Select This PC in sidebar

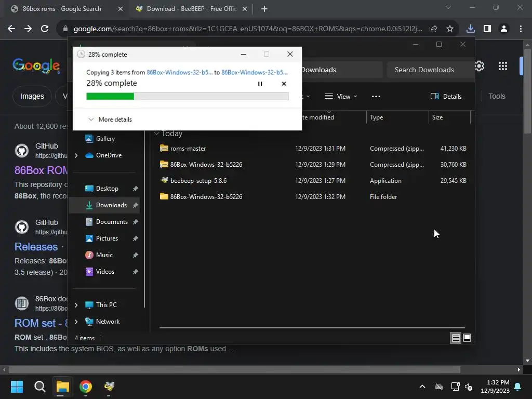tap(106, 304)
